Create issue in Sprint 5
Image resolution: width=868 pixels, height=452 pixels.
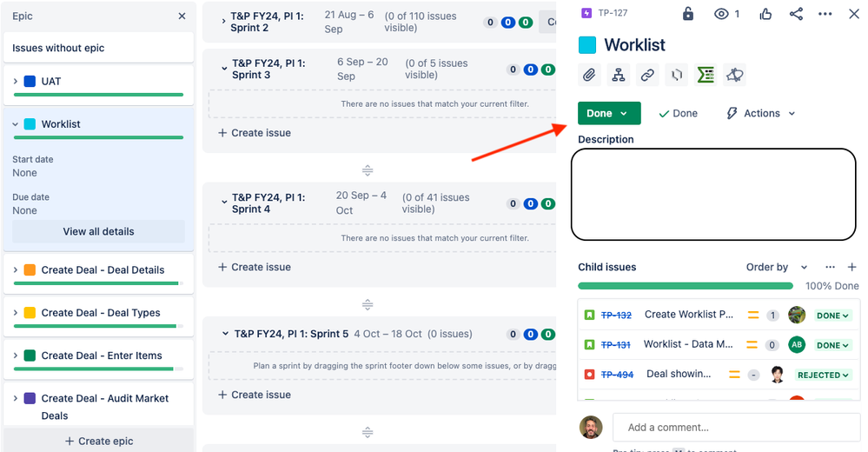[x=255, y=395]
